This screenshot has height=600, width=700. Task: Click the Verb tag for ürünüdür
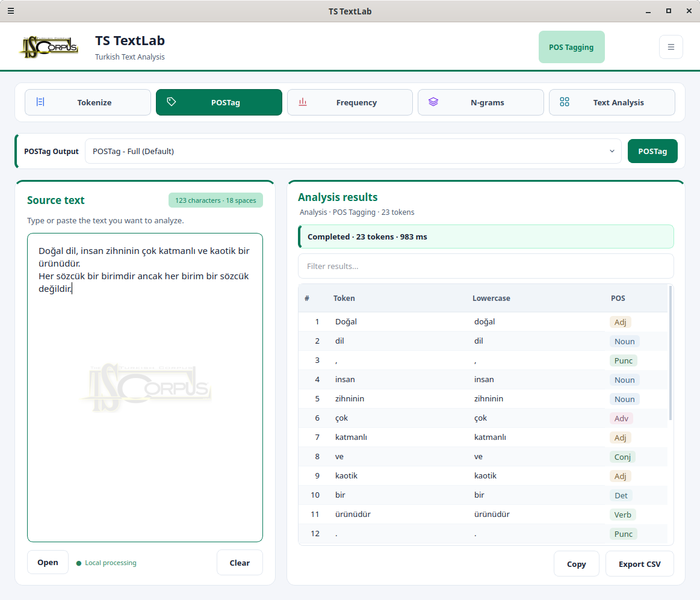[622, 515]
